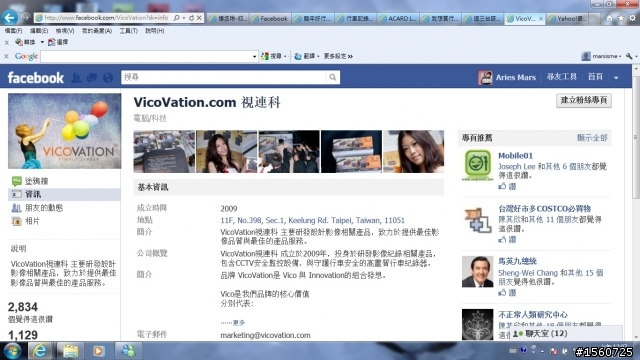The image size is (640, 360).
Task: Open the 馬英九總統 page link
Action: (x=517, y=261)
